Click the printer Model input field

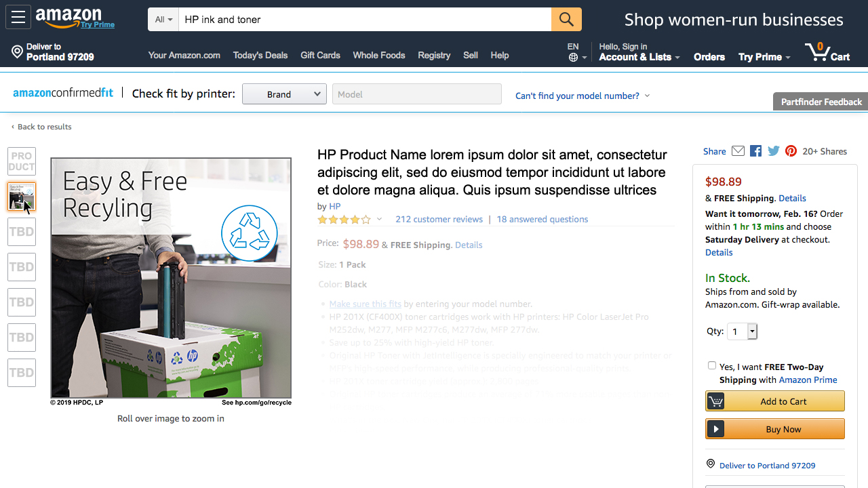click(416, 94)
